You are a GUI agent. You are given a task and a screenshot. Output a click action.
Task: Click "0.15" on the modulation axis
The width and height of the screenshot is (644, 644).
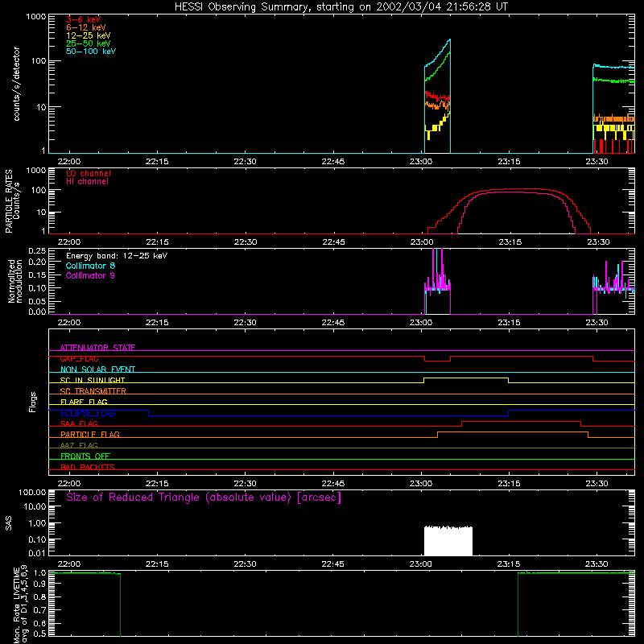[x=37, y=275]
